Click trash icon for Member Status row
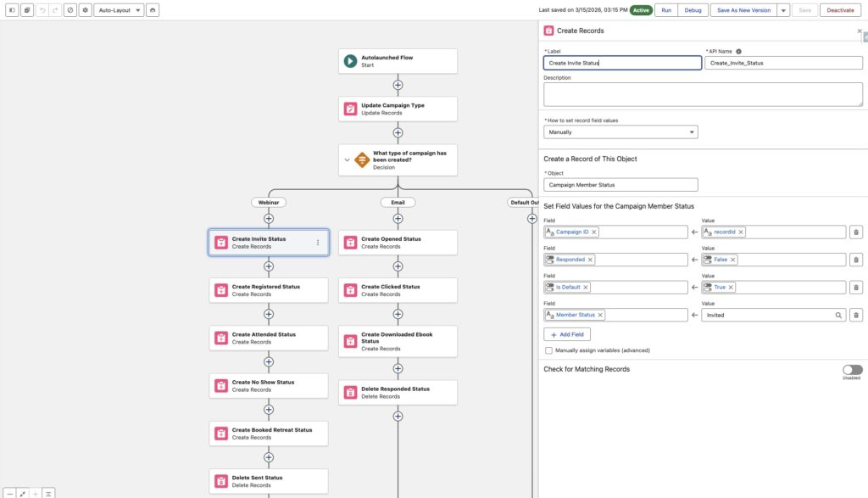 856,315
